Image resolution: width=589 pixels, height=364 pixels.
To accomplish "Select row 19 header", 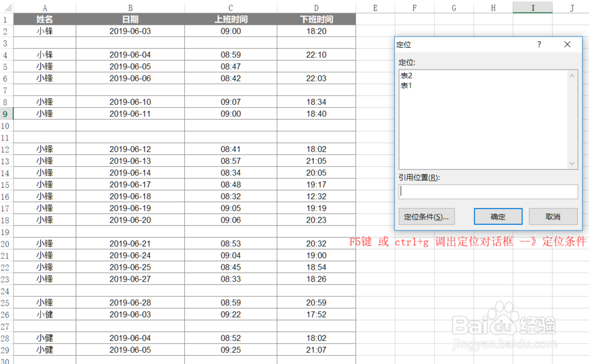I will pos(6,232).
